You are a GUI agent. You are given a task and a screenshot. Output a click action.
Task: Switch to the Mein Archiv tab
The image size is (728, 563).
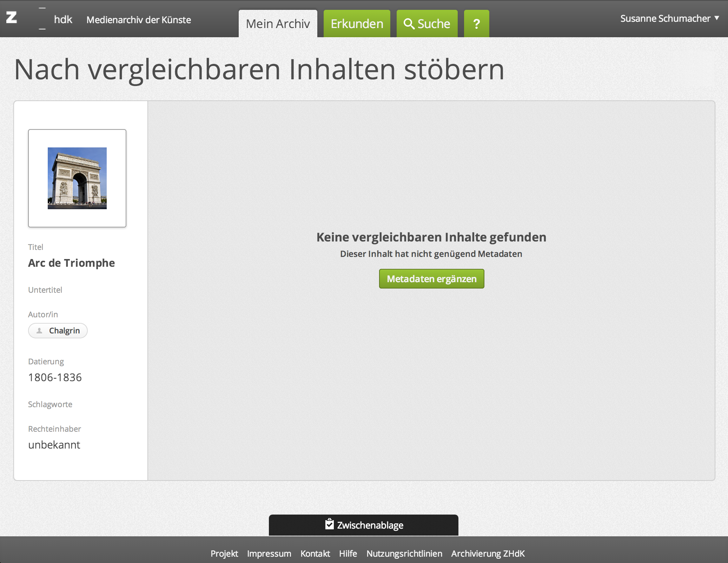[x=278, y=24]
